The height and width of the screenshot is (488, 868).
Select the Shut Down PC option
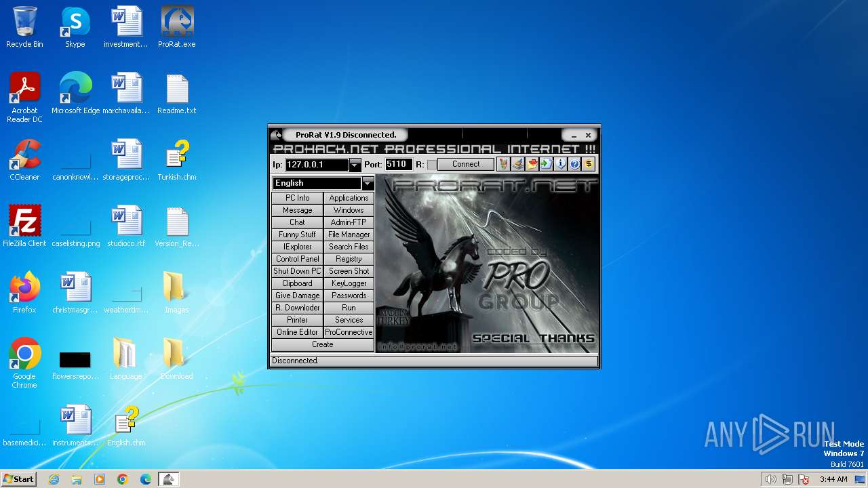tap(297, 271)
